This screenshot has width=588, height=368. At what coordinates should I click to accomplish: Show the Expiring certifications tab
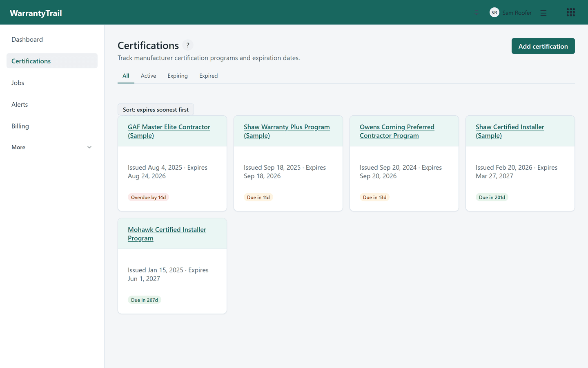click(x=178, y=76)
